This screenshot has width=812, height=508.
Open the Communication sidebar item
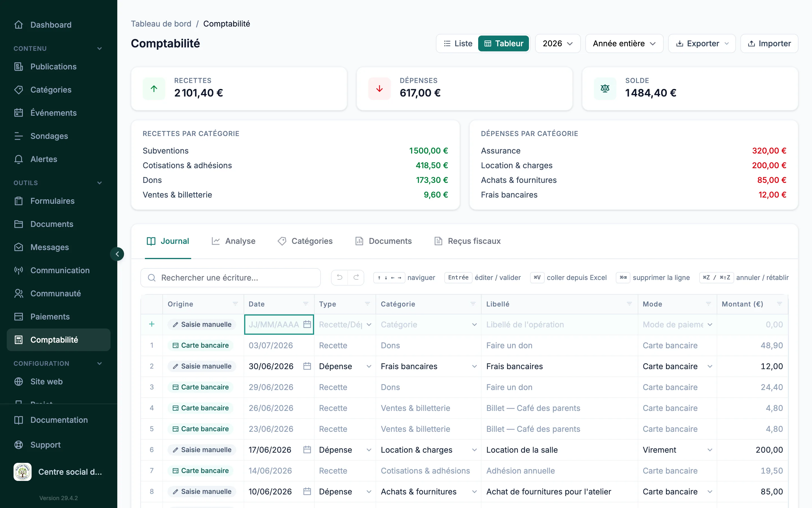tap(58, 270)
